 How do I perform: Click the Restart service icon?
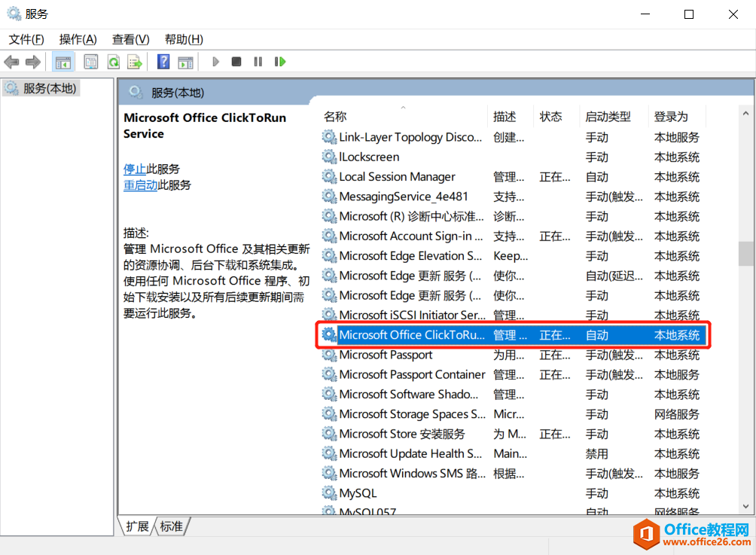point(280,62)
